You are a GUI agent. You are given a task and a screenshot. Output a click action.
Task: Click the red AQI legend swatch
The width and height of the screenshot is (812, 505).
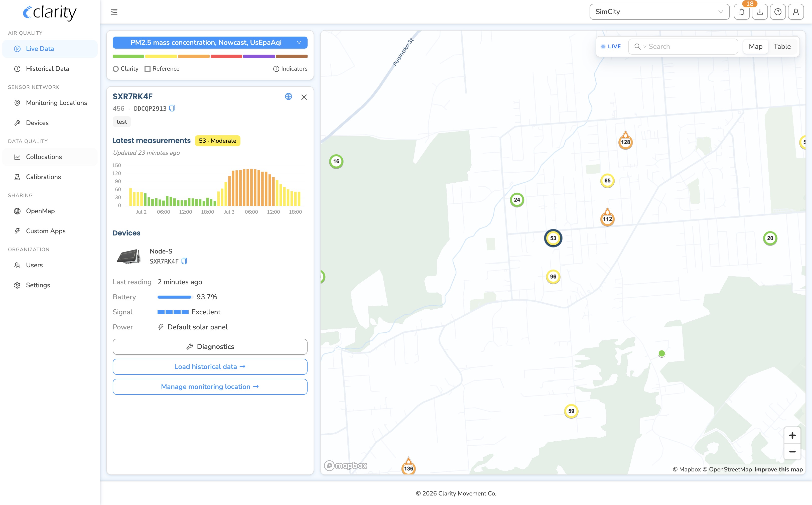pos(226,56)
